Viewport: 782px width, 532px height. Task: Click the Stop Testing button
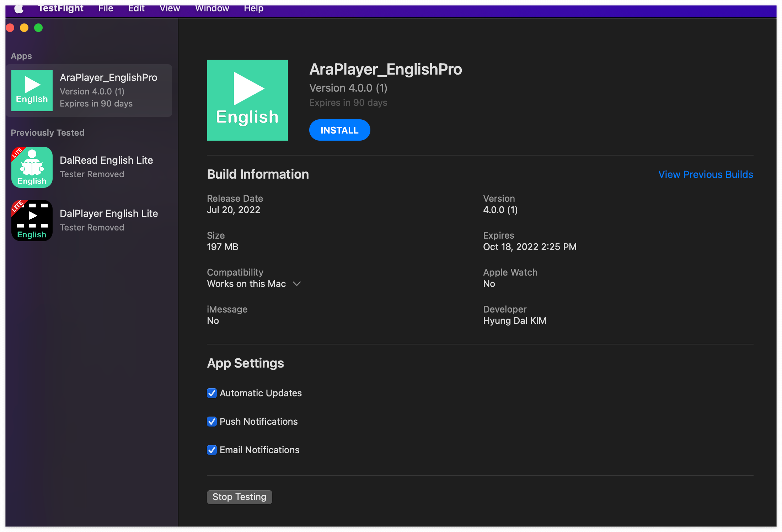tap(239, 497)
